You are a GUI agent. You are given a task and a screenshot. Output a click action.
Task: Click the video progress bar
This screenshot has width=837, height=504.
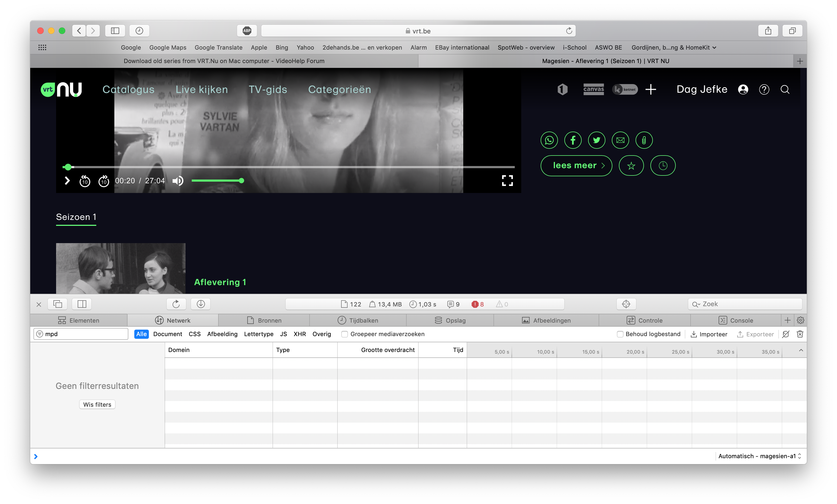pos(289,167)
